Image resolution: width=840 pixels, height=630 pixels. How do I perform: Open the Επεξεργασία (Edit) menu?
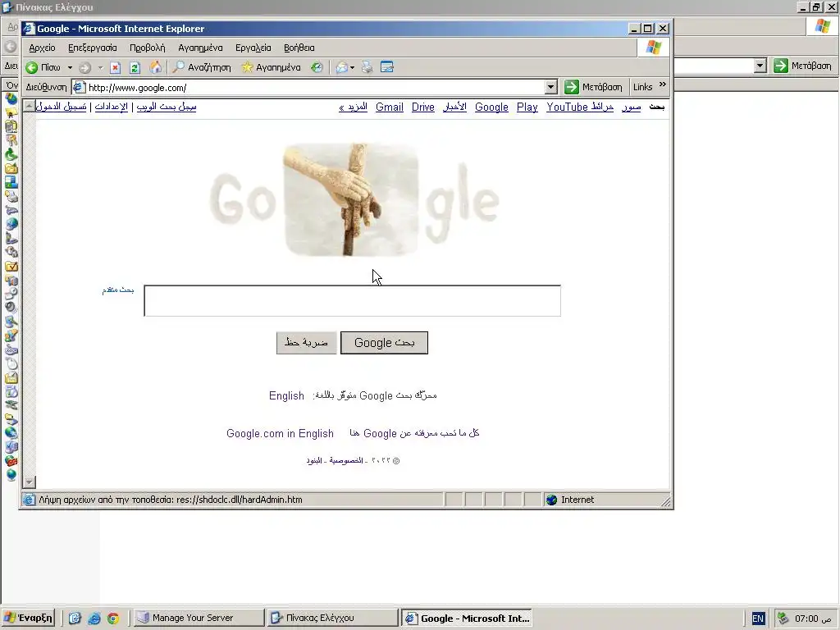coord(92,48)
